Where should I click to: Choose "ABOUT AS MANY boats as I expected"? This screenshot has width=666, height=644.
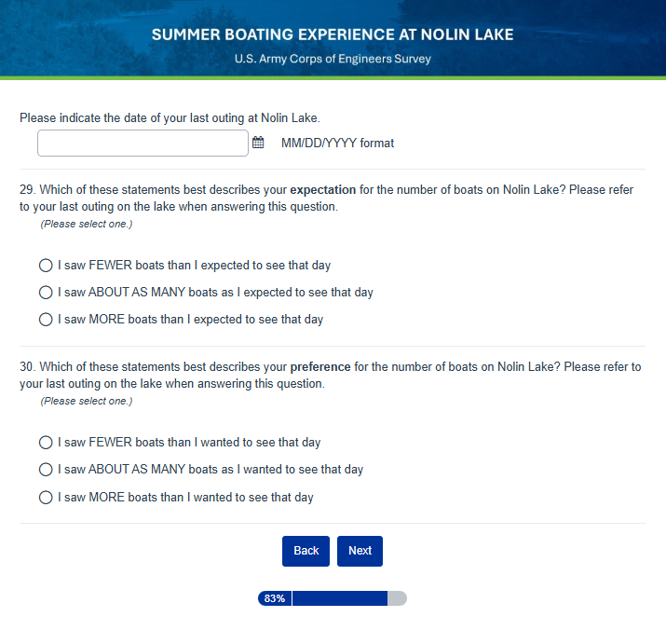(x=46, y=293)
